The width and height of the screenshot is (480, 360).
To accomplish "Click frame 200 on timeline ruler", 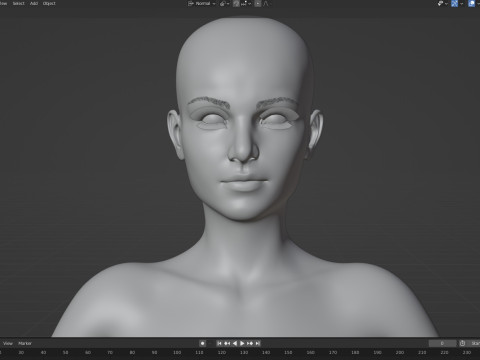I will point(400,353).
